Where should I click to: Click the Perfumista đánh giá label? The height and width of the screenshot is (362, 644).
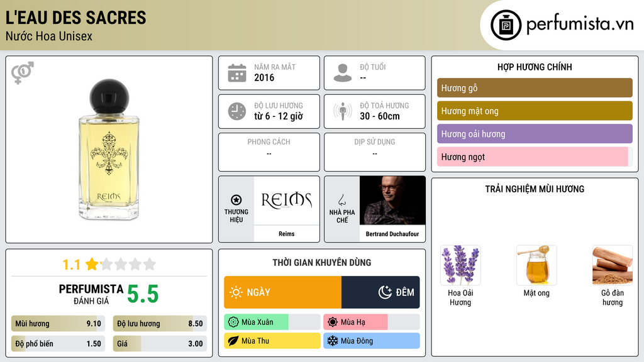coord(91,294)
